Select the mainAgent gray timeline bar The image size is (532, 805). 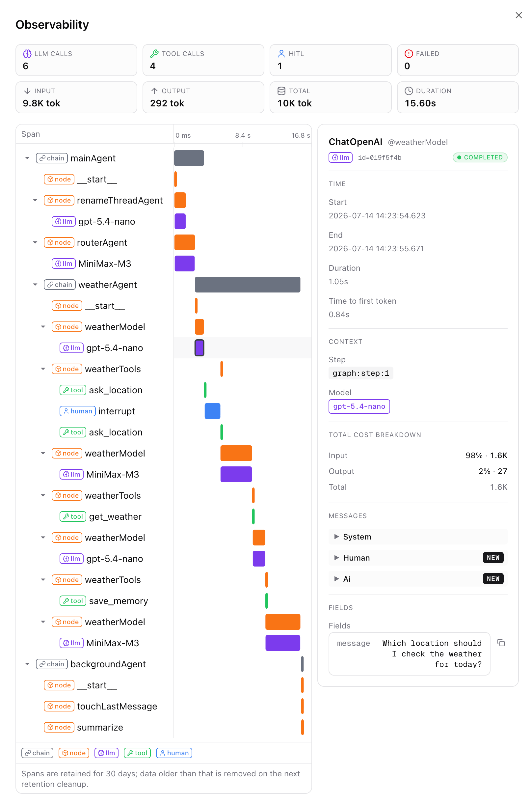coord(189,158)
